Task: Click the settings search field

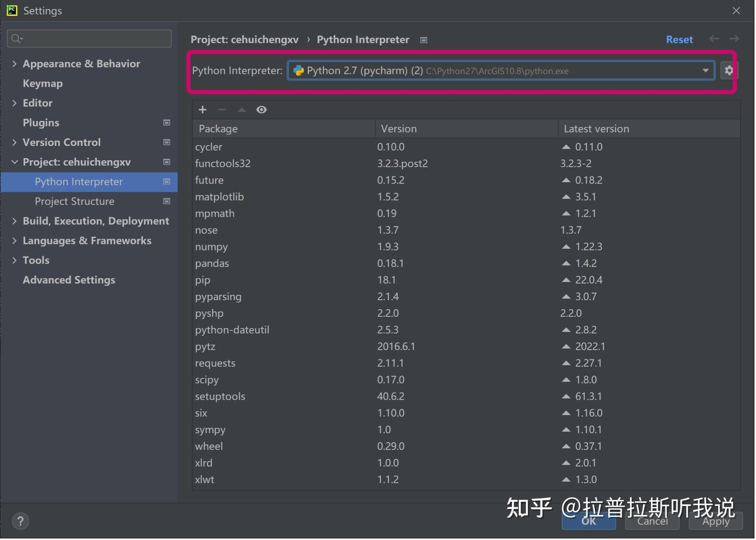Action: pyautogui.click(x=88, y=38)
